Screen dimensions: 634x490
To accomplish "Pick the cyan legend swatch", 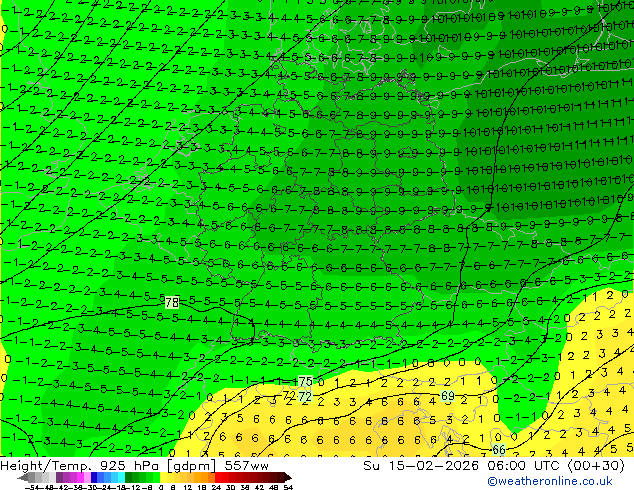I will pos(121,477).
